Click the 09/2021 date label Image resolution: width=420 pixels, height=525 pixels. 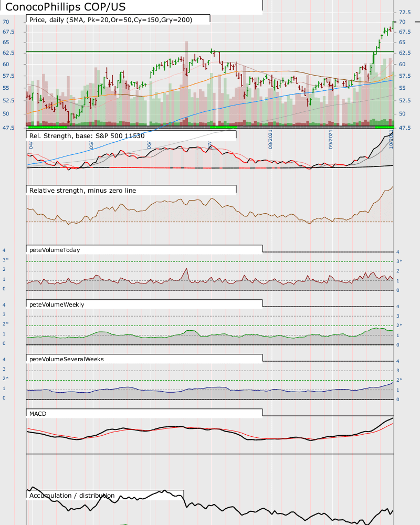(x=331, y=139)
